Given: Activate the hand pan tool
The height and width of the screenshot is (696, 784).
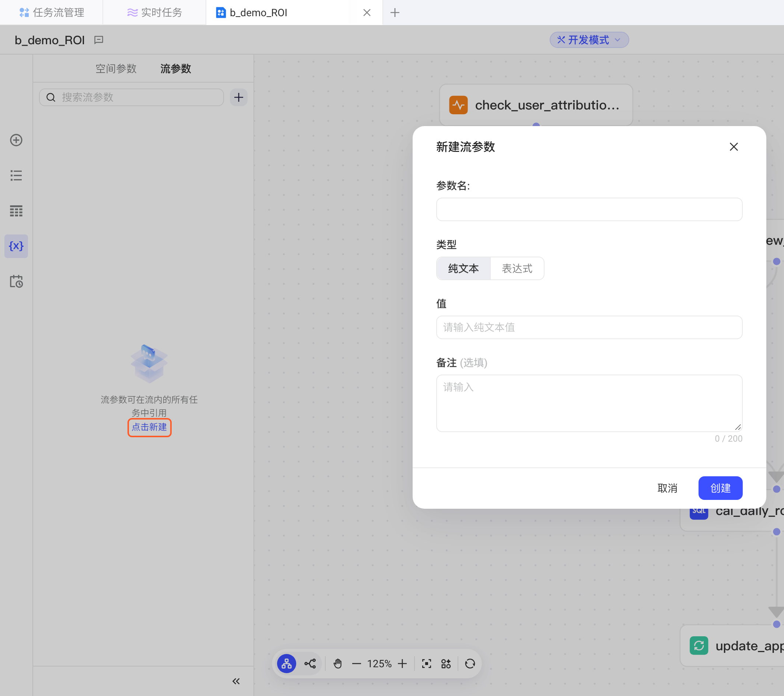Looking at the screenshot, I should click(x=337, y=663).
